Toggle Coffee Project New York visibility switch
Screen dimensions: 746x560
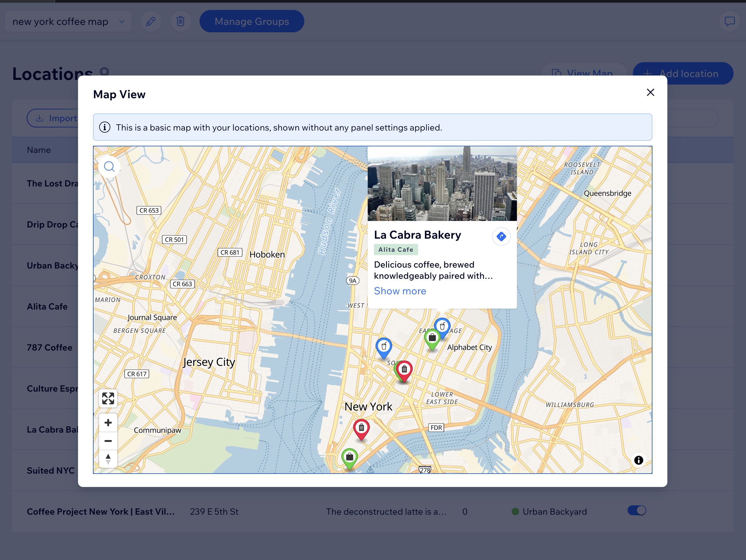tap(637, 511)
